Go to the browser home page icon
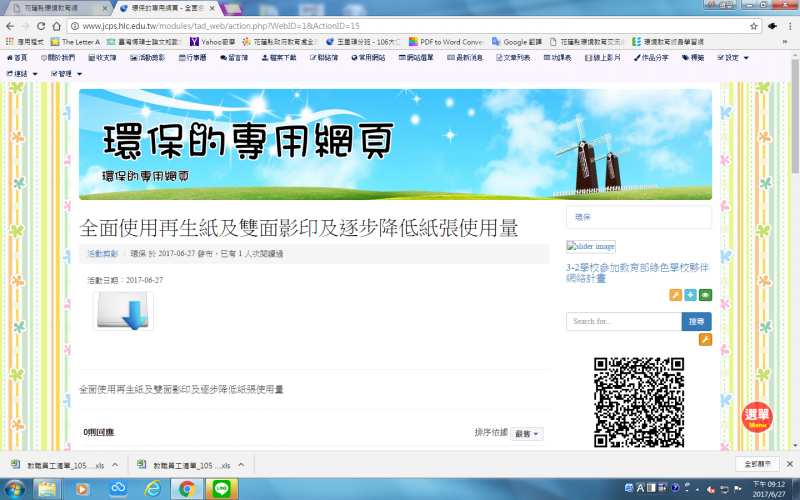800x500 pixels. [x=57, y=26]
